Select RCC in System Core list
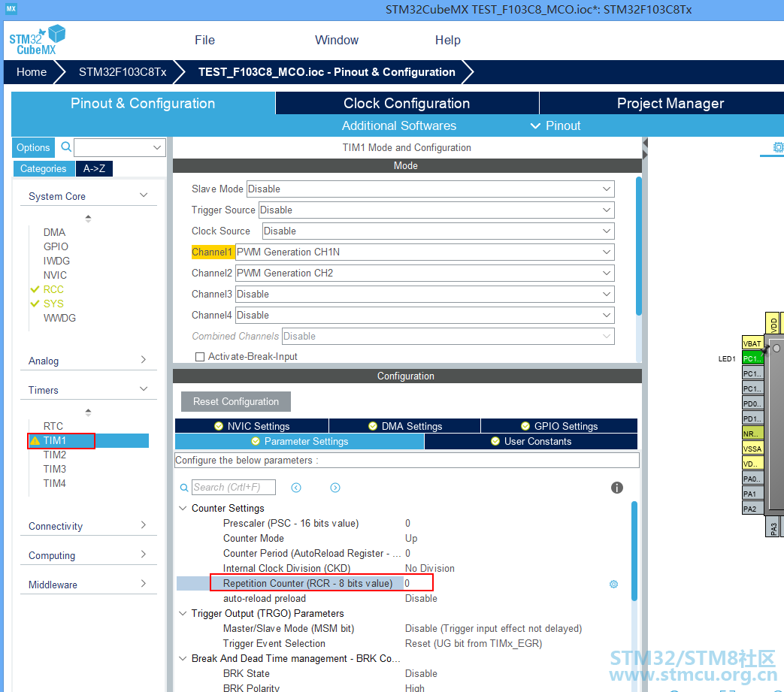 click(x=53, y=289)
